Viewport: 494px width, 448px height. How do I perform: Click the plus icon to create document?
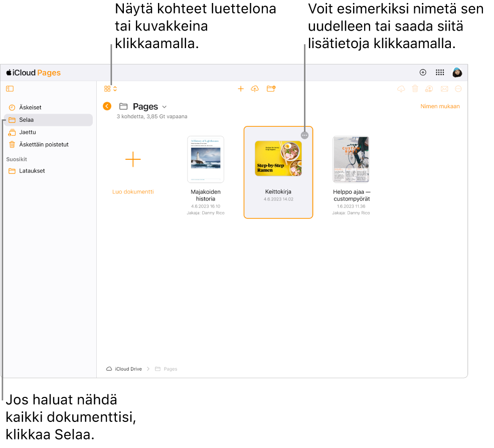click(x=241, y=89)
